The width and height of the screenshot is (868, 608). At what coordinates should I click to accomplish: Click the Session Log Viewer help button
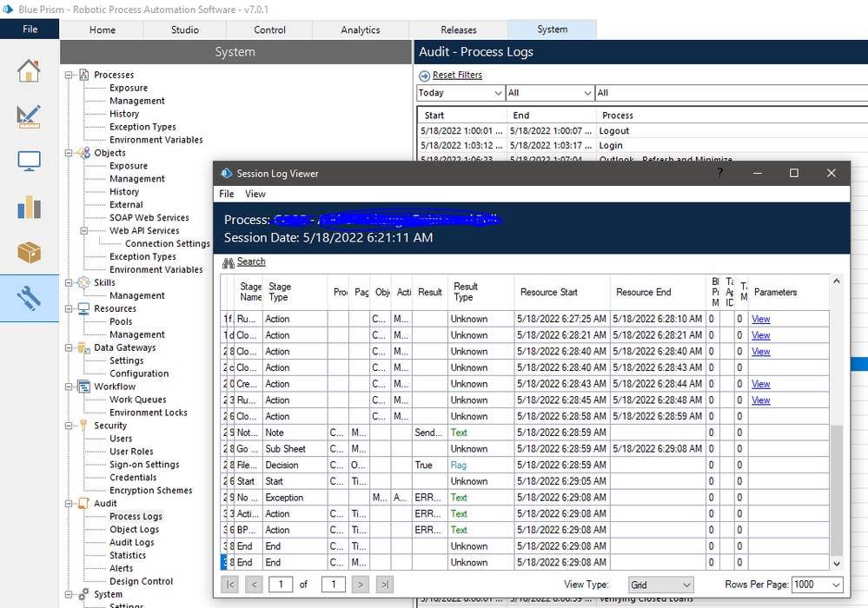pyautogui.click(x=719, y=173)
